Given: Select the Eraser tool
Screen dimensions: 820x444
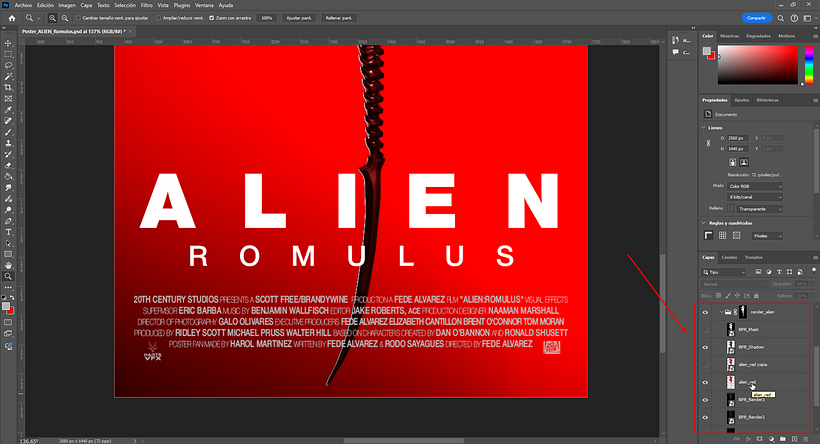Looking at the screenshot, I should click(x=8, y=165).
